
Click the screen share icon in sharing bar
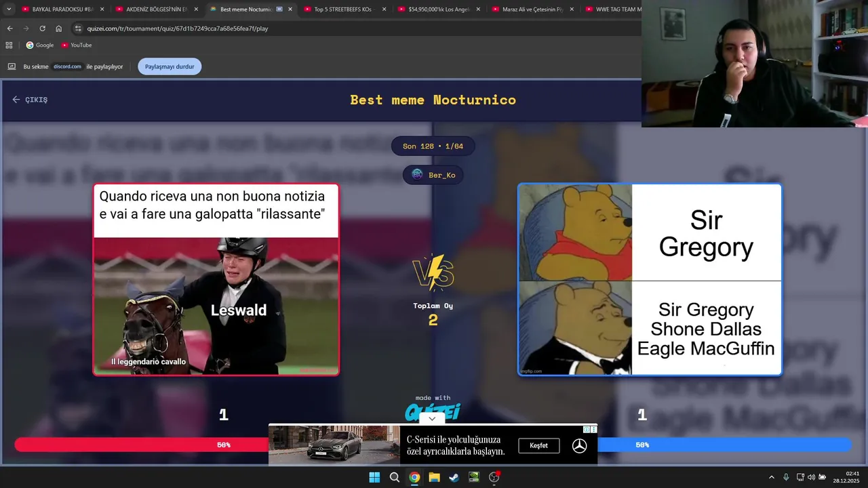[12, 66]
